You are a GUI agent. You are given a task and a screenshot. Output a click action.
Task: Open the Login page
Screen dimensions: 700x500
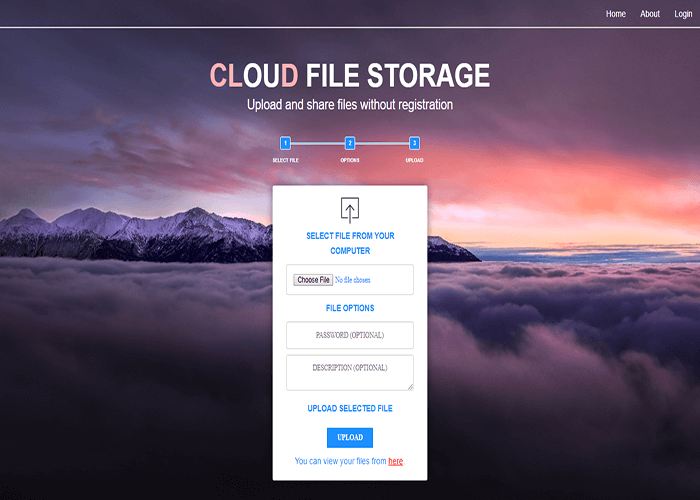682,14
